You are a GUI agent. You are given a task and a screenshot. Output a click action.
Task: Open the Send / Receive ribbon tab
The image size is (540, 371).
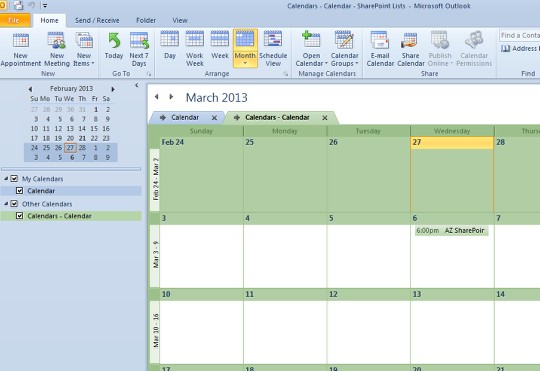click(x=97, y=20)
